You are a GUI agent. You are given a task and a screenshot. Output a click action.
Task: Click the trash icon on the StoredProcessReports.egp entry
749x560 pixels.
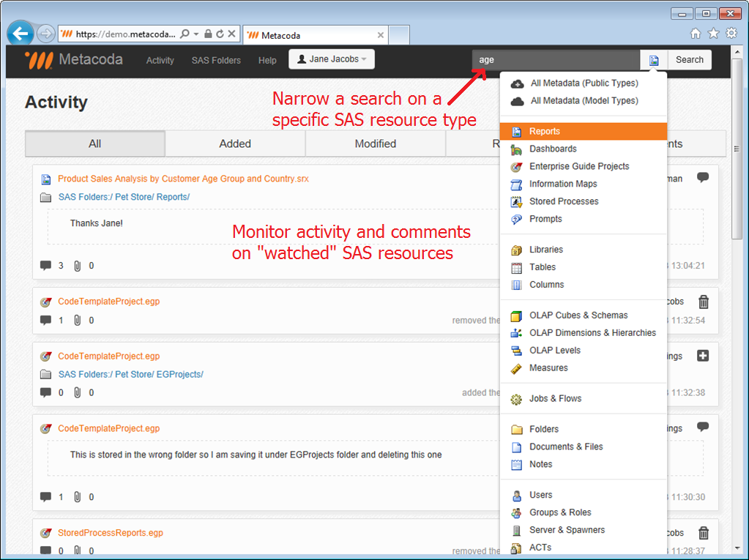pos(704,533)
